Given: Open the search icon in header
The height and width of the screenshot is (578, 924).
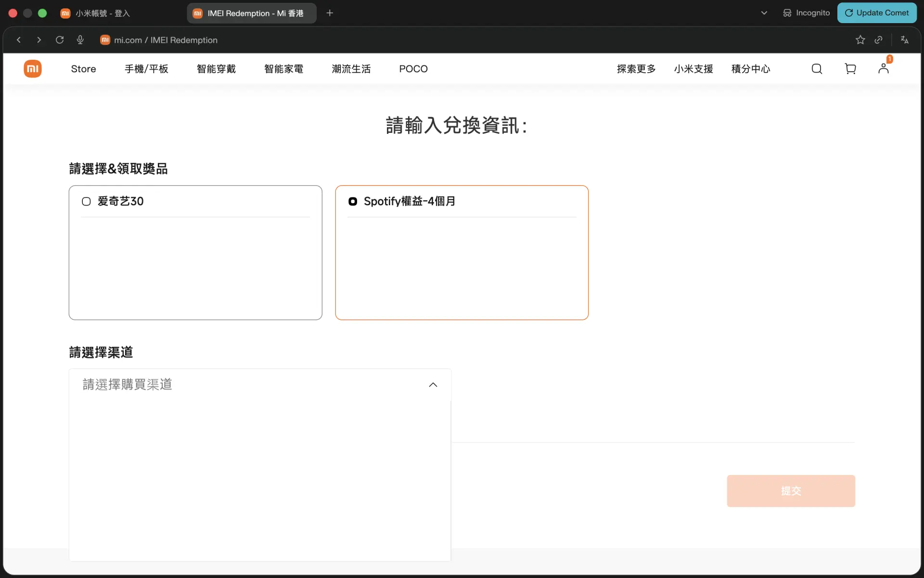Looking at the screenshot, I should 817,69.
